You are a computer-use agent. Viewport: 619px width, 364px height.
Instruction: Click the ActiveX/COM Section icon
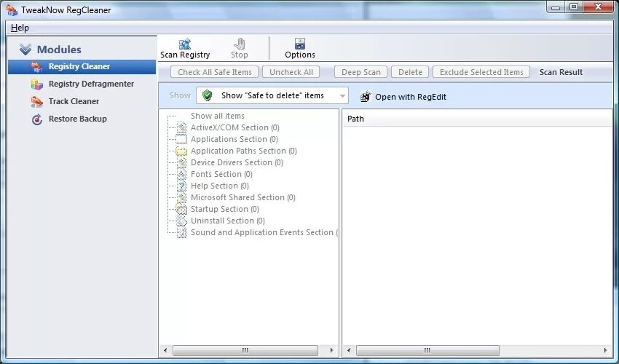tap(181, 127)
